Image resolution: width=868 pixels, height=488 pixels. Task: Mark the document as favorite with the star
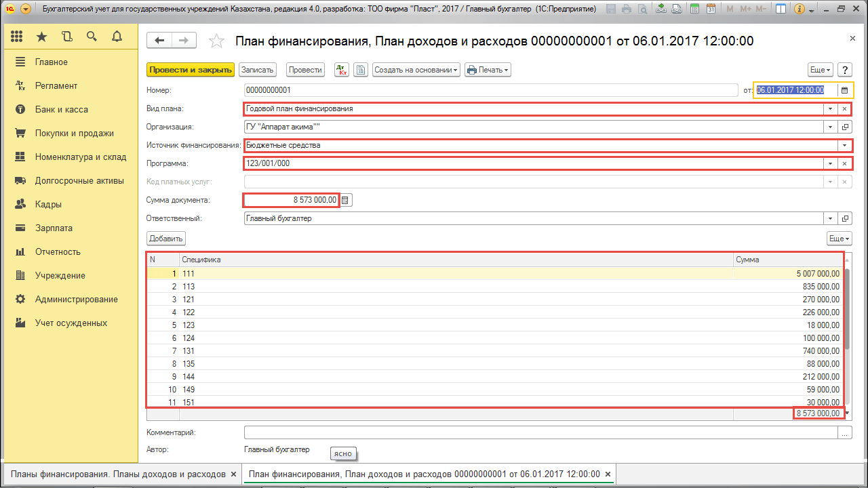tap(217, 41)
